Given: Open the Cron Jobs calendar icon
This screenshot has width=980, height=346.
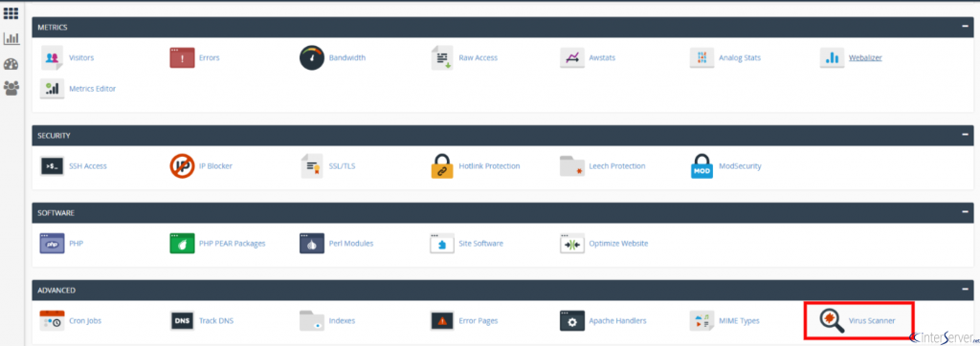Looking at the screenshot, I should click(52, 320).
